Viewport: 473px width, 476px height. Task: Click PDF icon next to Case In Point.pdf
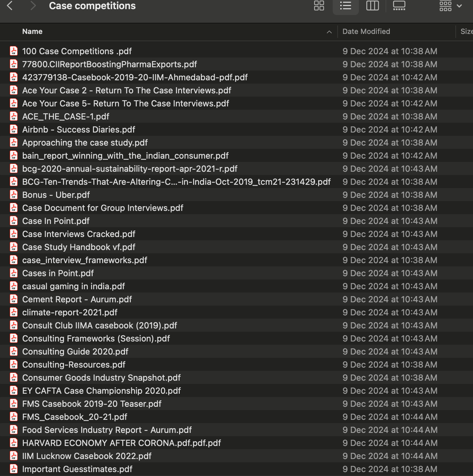pyautogui.click(x=14, y=221)
